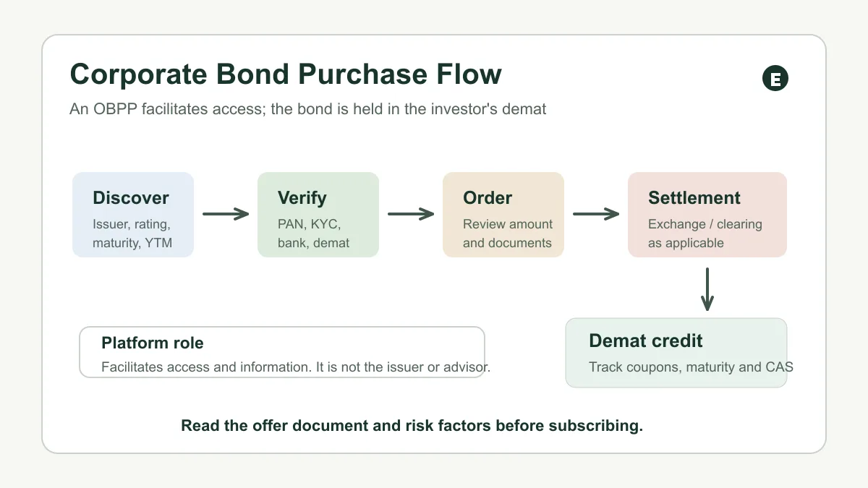This screenshot has width=868, height=488.
Task: Click the arrow between Order and Settlement
Action: pyautogui.click(x=596, y=214)
